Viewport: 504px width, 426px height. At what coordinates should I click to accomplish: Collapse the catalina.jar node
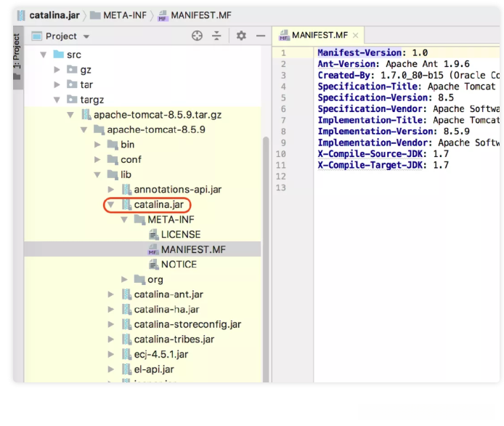pyautogui.click(x=111, y=204)
